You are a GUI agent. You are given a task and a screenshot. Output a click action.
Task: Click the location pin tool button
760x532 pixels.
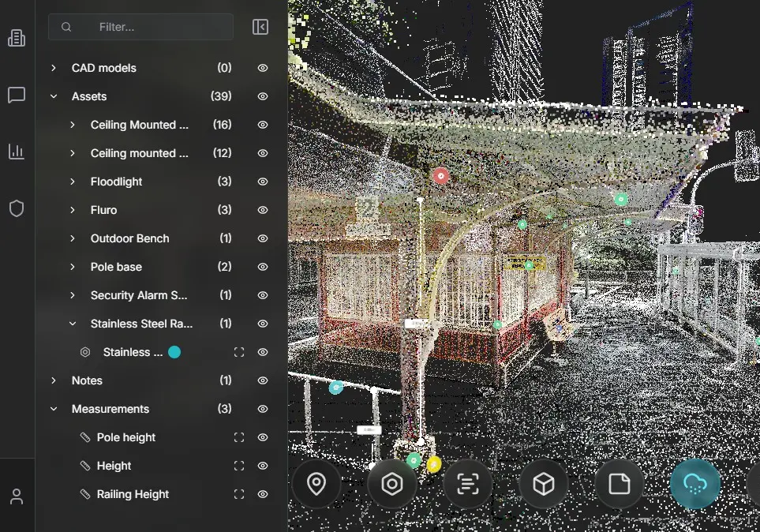click(316, 484)
